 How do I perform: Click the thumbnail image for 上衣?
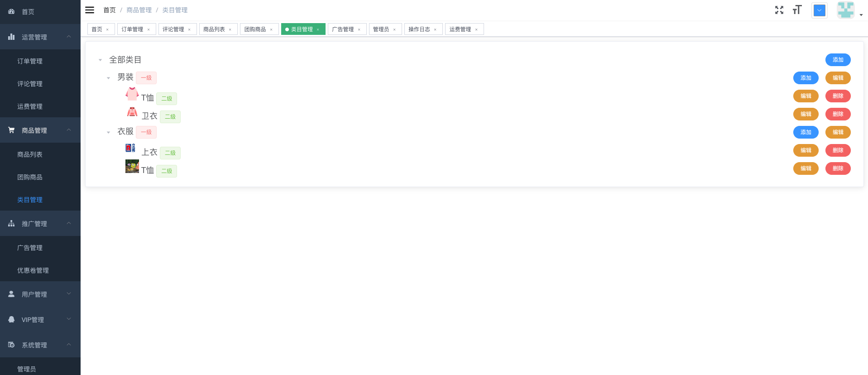click(x=130, y=148)
